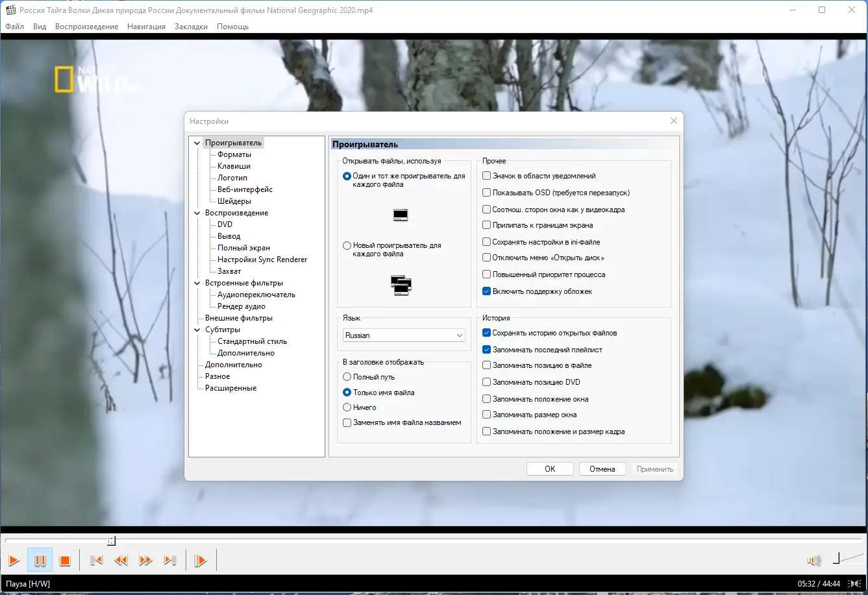The image size is (868, 595).
Task: Collapse the Проигрыватель tree node
Action: click(197, 143)
